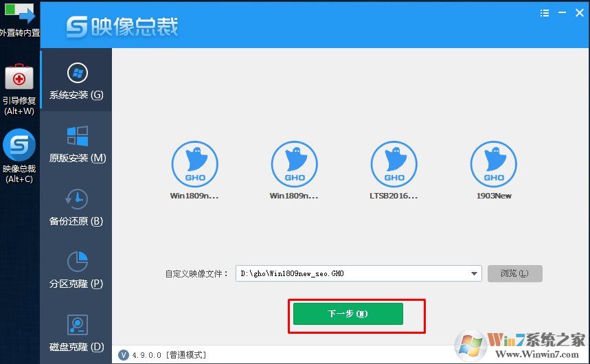Select 分区克隆 (P) pie chart icon
This screenshot has width=590, height=364.
76,262
